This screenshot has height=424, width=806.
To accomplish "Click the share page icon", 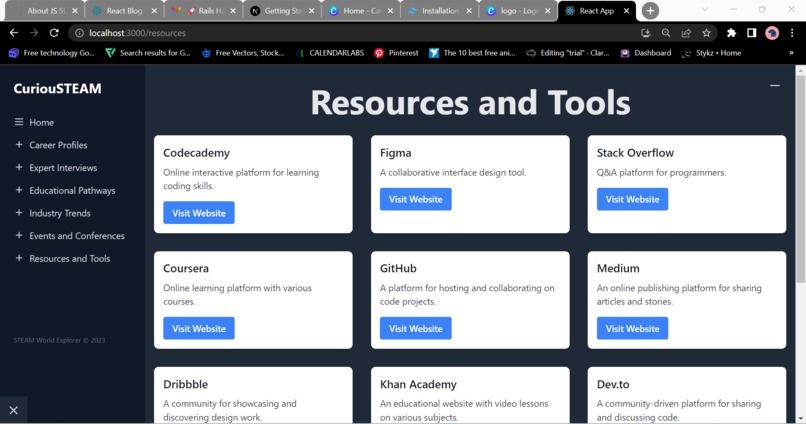I will coord(686,33).
